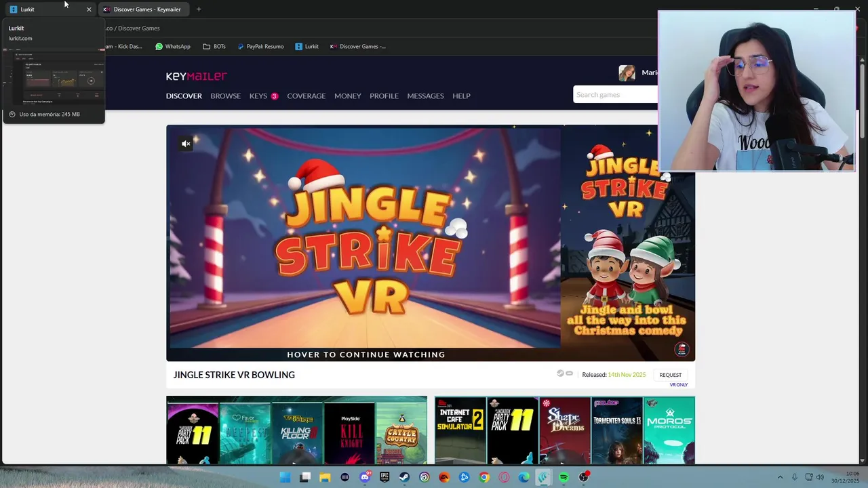868x488 pixels.
Task: Open Discord from the taskbar
Action: (x=365, y=477)
